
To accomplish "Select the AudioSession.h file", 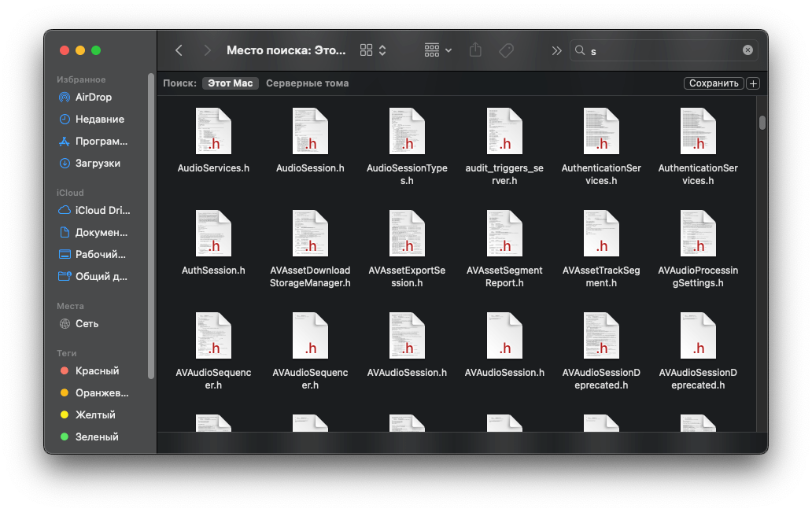I will (x=310, y=140).
